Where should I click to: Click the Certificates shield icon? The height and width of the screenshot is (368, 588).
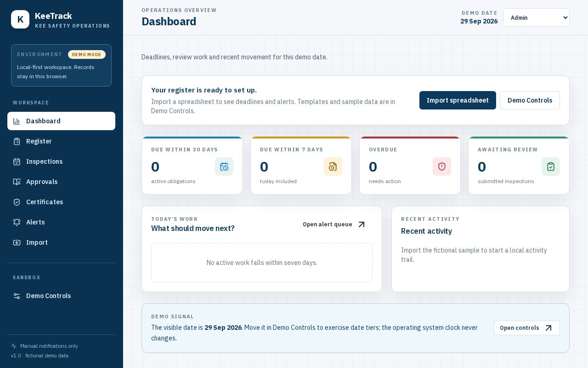tap(17, 202)
